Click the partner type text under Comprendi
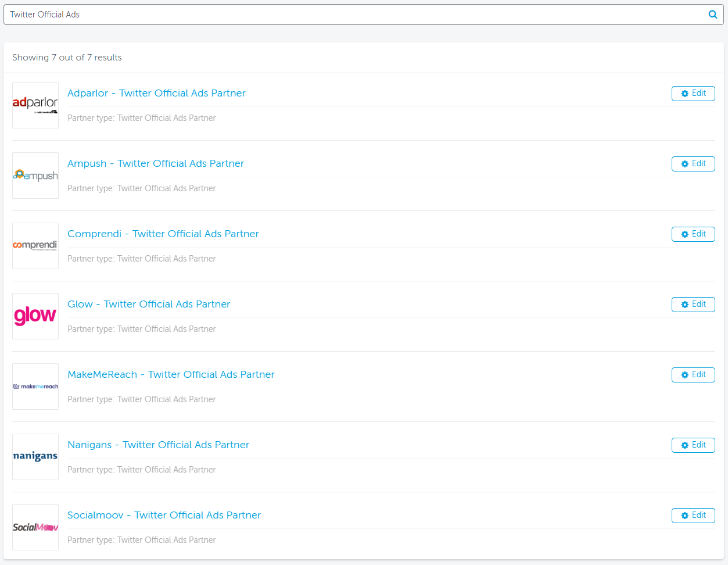 (x=141, y=259)
